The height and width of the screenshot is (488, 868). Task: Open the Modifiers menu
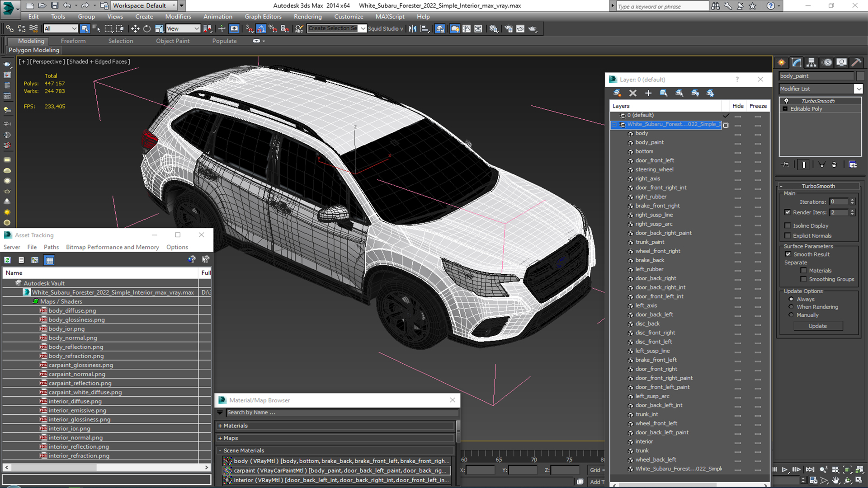coord(178,17)
